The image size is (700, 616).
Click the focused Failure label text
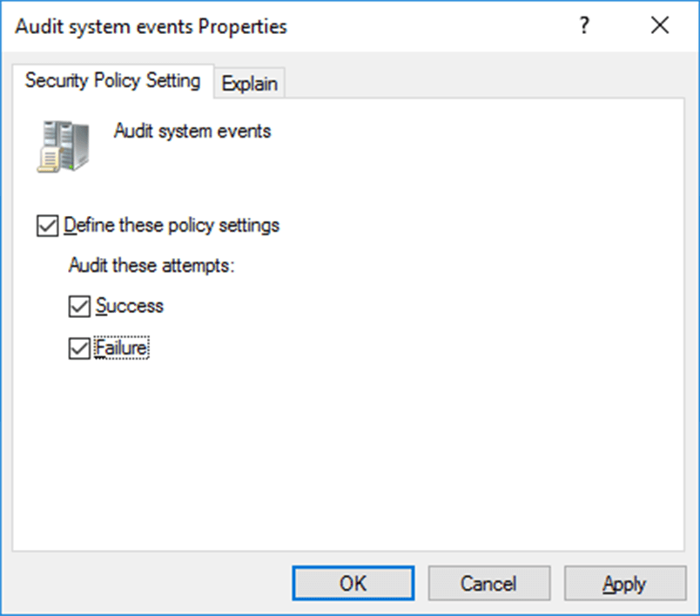[x=121, y=348]
